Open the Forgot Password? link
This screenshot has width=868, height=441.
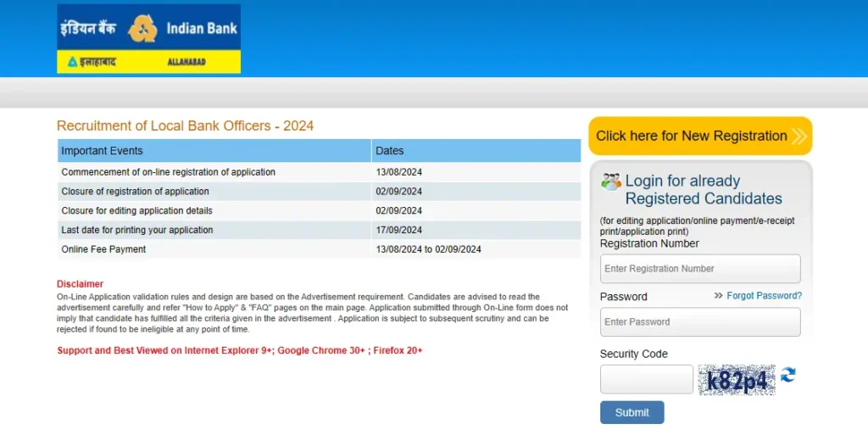pyautogui.click(x=764, y=296)
